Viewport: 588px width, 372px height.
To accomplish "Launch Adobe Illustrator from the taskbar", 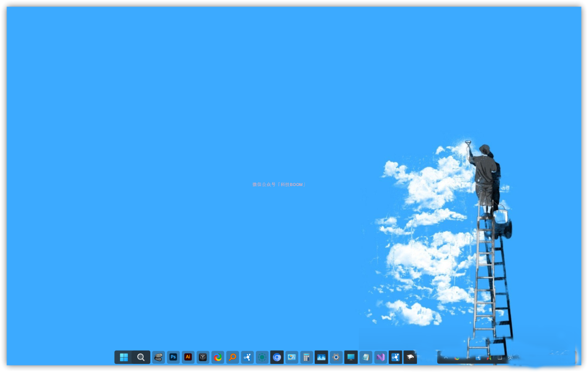I will click(x=188, y=357).
